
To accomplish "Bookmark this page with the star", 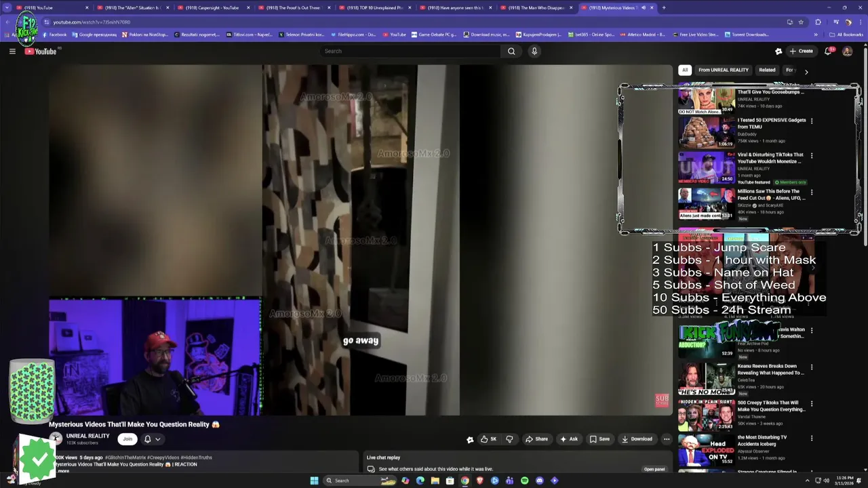I will [x=801, y=22].
